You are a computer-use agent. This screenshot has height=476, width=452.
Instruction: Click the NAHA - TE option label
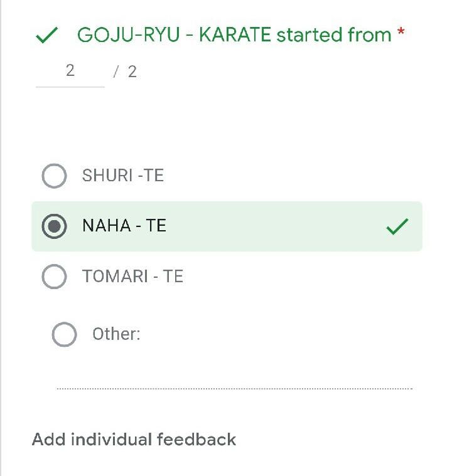coord(124,226)
